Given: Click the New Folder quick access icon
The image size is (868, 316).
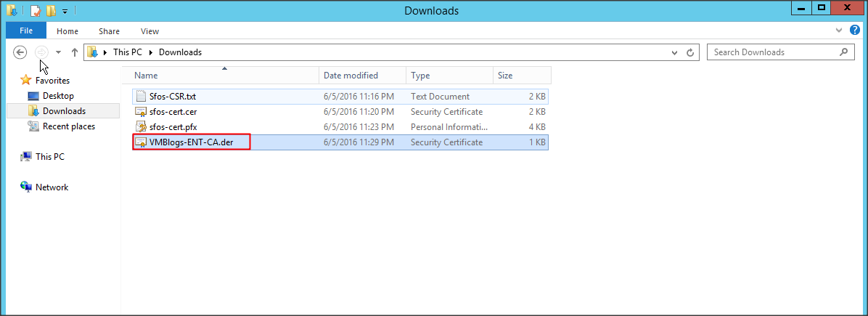Looking at the screenshot, I should tap(50, 11).
